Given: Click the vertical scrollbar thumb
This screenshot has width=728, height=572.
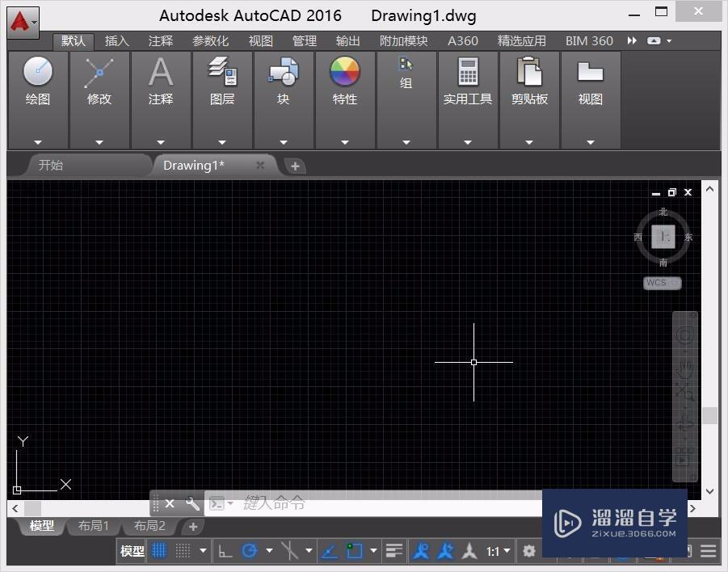Looking at the screenshot, I should point(710,415).
